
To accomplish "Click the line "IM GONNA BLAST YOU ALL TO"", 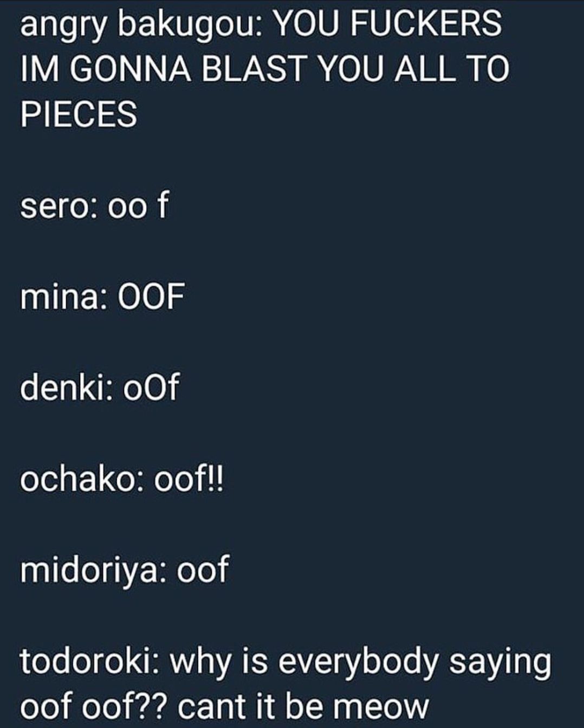I will point(265,69).
